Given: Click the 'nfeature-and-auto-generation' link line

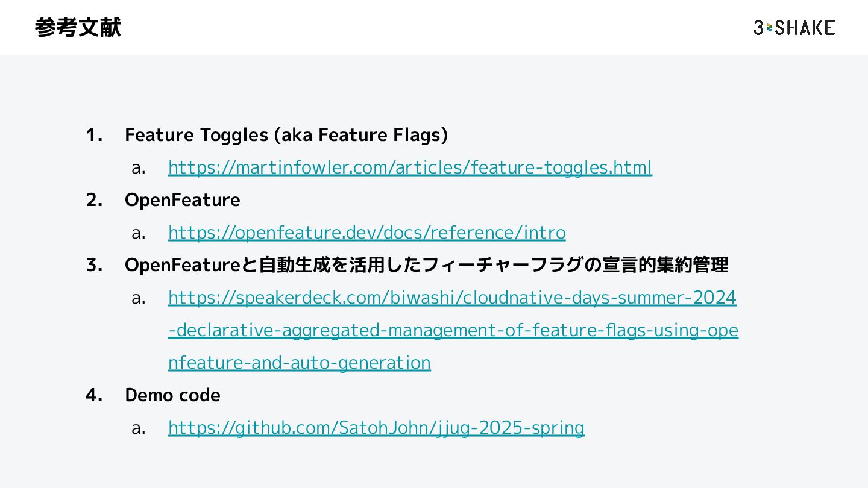Looking at the screenshot, I should point(300,363).
